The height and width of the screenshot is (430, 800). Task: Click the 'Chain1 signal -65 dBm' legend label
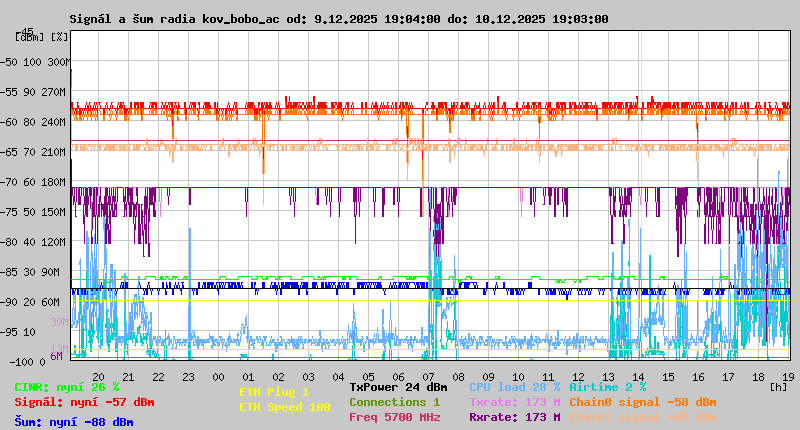[x=643, y=417]
